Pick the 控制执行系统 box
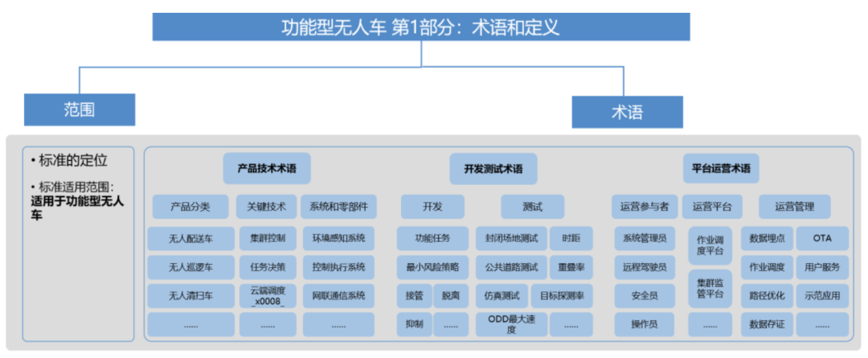 point(339,267)
